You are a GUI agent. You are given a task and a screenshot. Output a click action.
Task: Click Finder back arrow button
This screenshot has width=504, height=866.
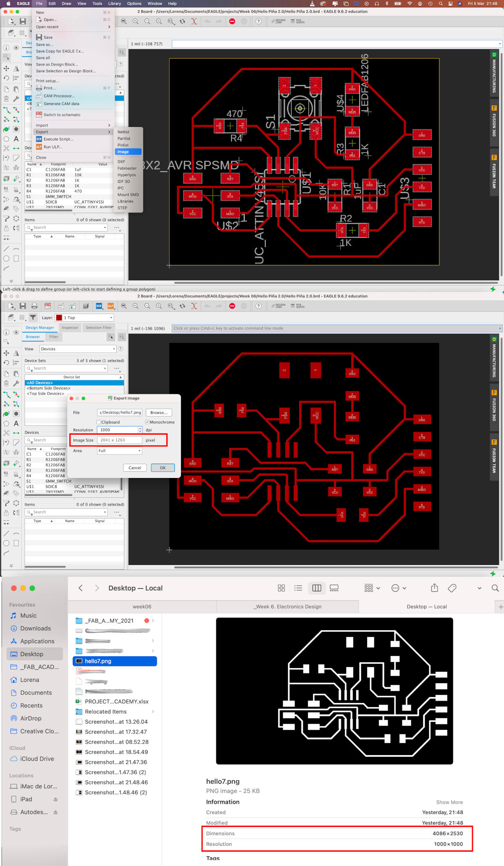pyautogui.click(x=81, y=588)
